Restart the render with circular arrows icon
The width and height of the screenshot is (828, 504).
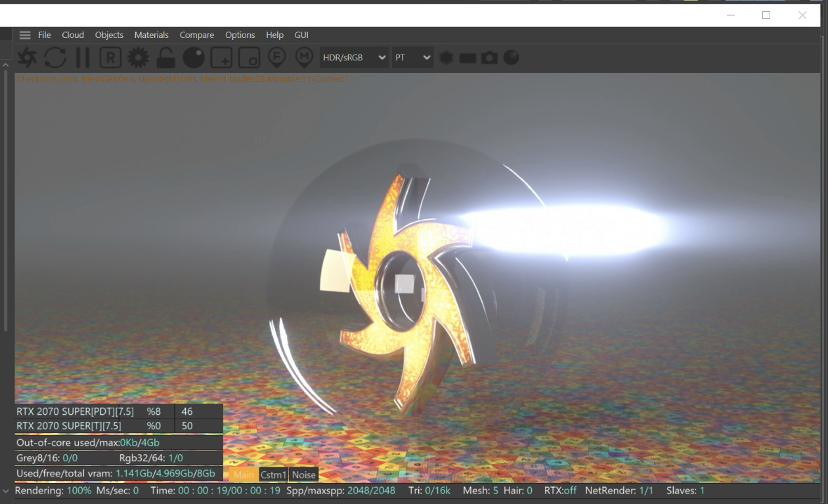pyautogui.click(x=55, y=58)
